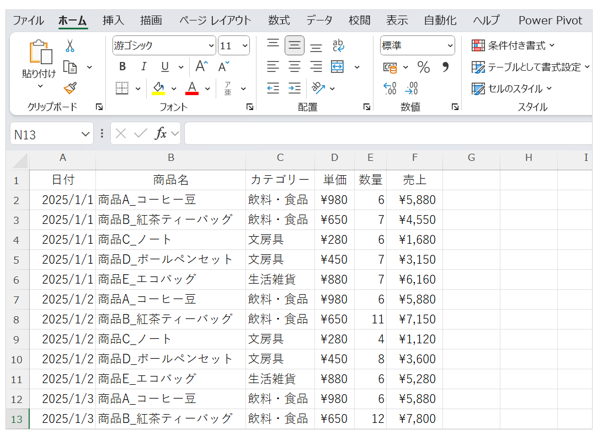Click the Borders grid icon
This screenshot has width=605, height=436.
(x=122, y=88)
